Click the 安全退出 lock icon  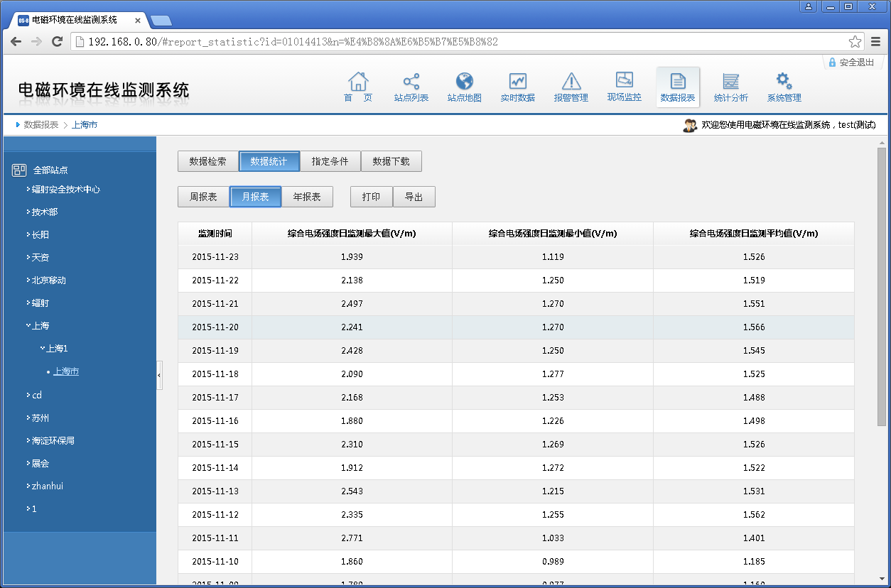(x=832, y=62)
